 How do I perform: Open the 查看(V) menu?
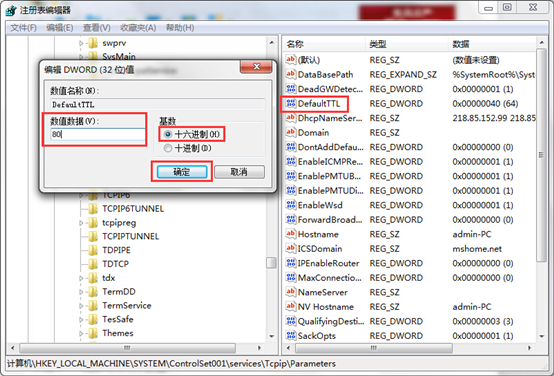pos(97,28)
